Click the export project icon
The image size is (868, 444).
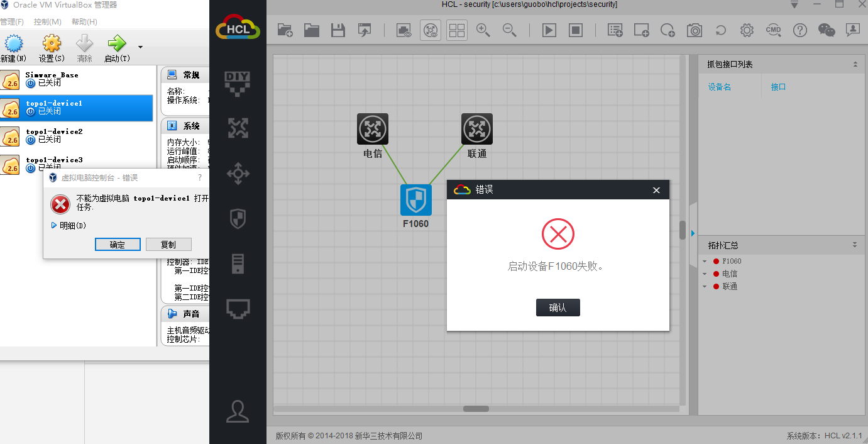click(365, 30)
